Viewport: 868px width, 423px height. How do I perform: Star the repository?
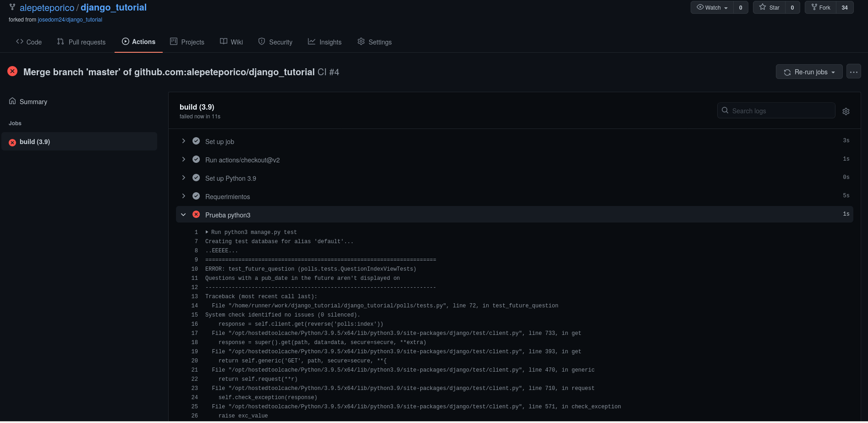[x=769, y=7]
